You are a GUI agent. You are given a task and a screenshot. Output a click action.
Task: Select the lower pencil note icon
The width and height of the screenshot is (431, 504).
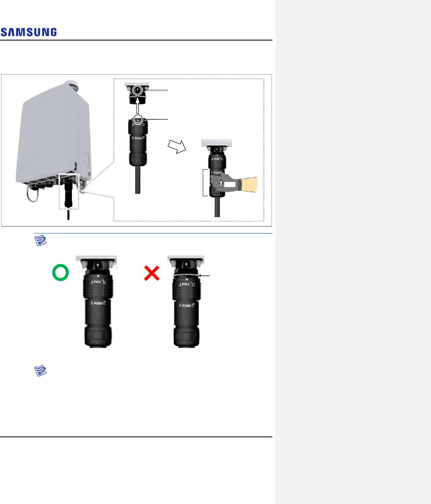coord(41,371)
